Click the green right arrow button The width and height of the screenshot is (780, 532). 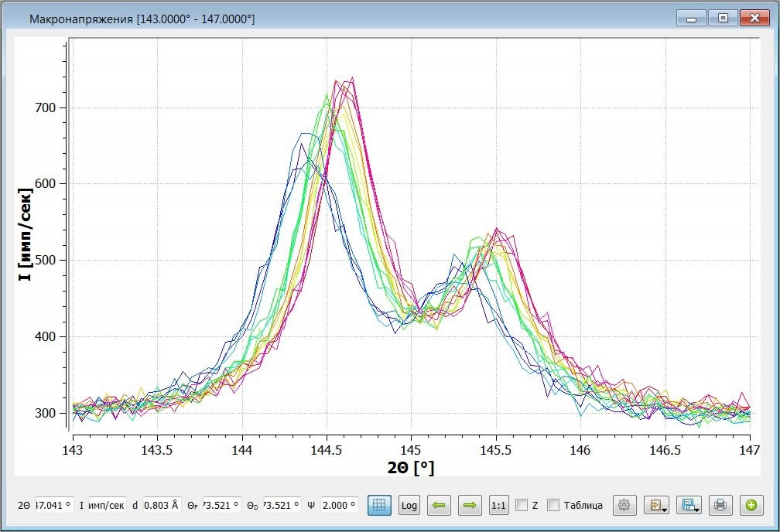point(470,506)
